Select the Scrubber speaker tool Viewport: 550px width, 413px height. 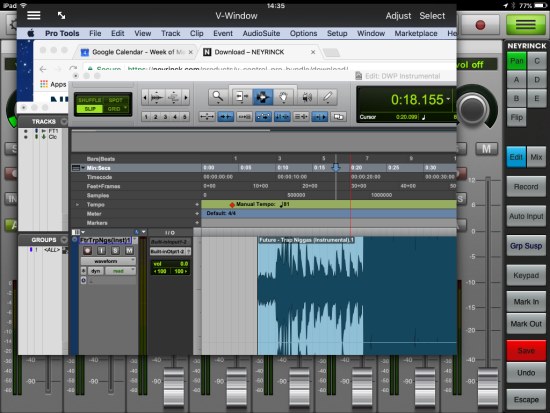[x=307, y=97]
